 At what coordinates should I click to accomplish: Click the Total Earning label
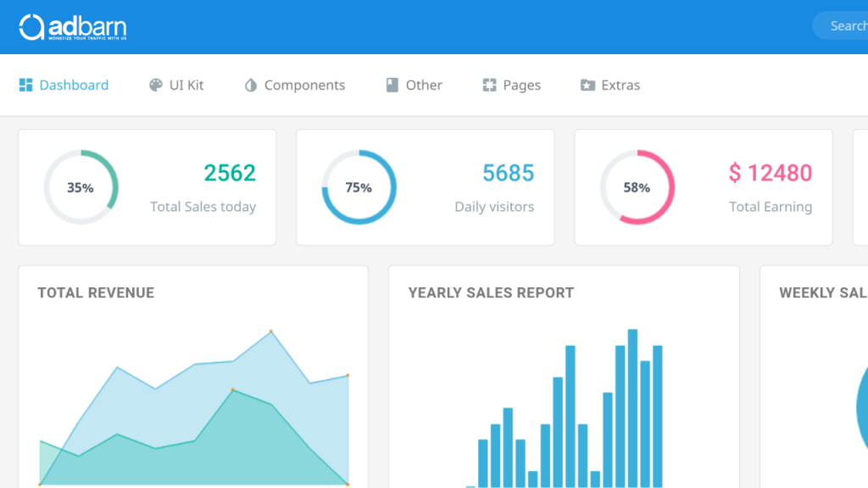(771, 207)
